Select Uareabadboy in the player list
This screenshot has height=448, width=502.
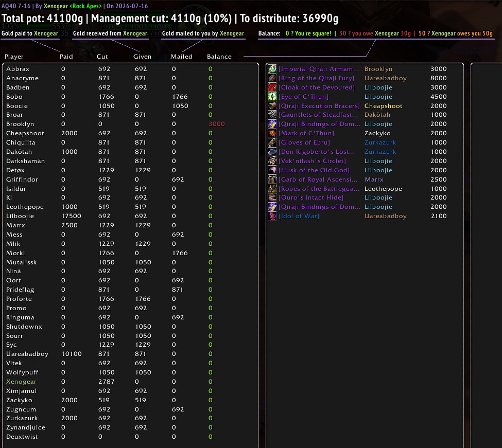click(x=27, y=354)
